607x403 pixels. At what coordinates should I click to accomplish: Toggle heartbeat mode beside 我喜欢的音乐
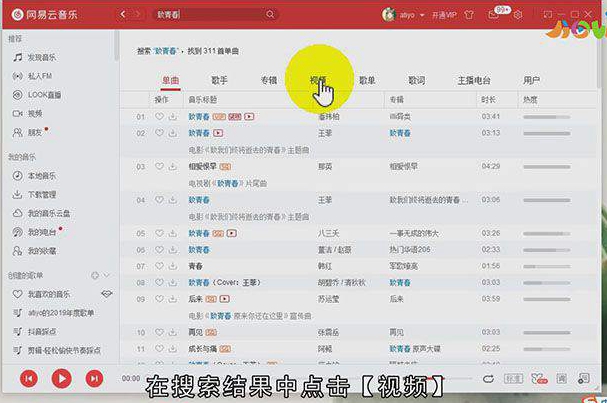[106, 294]
